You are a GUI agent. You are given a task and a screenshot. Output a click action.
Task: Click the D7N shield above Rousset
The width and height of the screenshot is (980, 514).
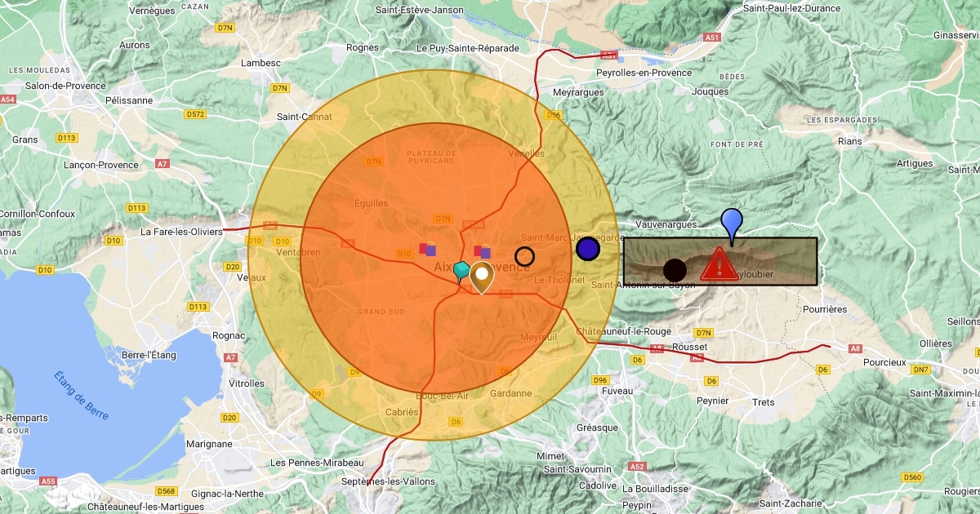[703, 333]
